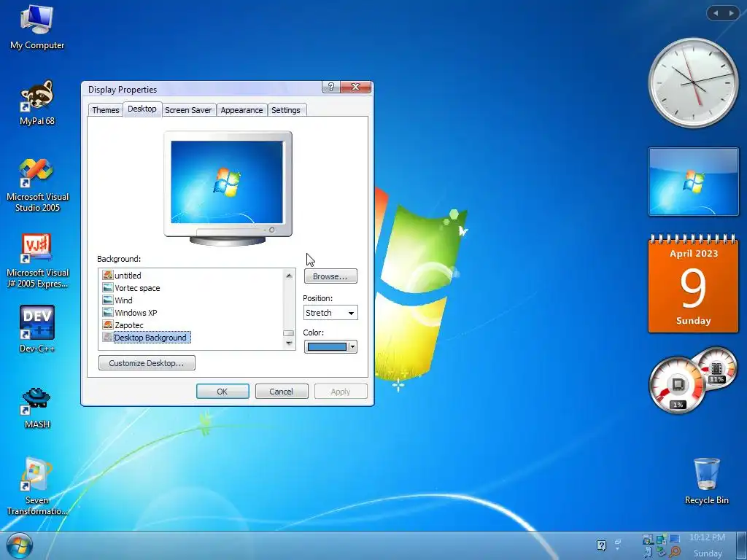This screenshot has height=560, width=747.
Task: Switch to the Appearance tab
Action: [x=241, y=110]
